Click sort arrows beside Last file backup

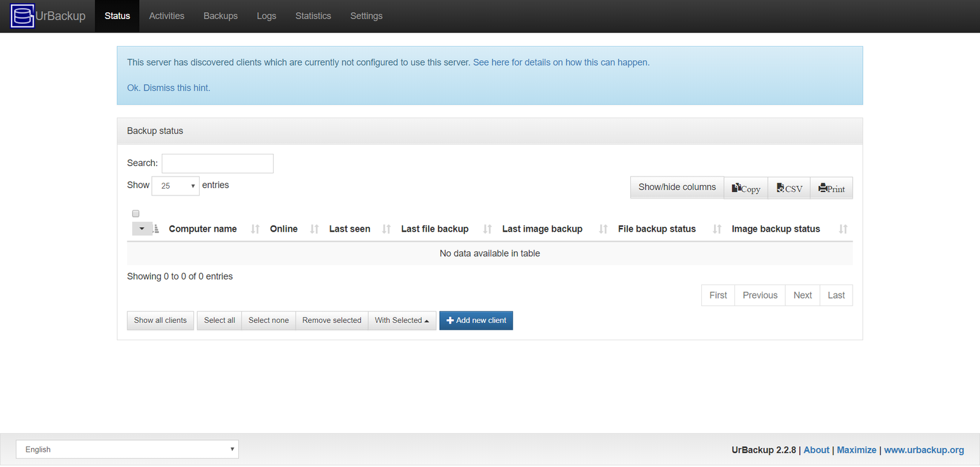[x=488, y=229]
